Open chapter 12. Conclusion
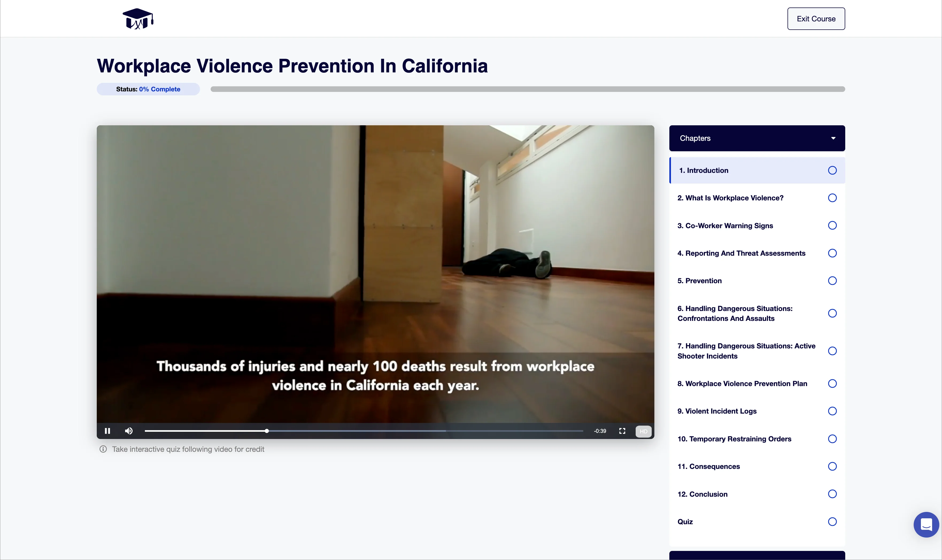Viewport: 942px width, 560px height. (702, 493)
